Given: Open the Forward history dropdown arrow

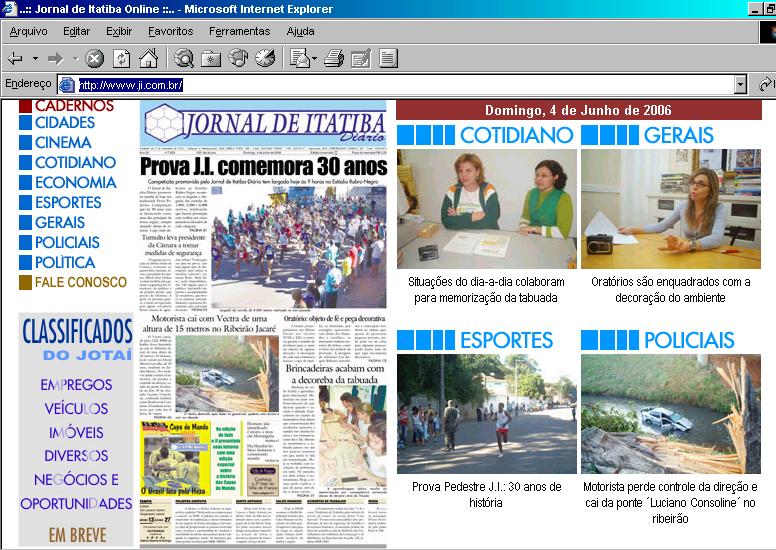Looking at the screenshot, I should tap(76, 59).
